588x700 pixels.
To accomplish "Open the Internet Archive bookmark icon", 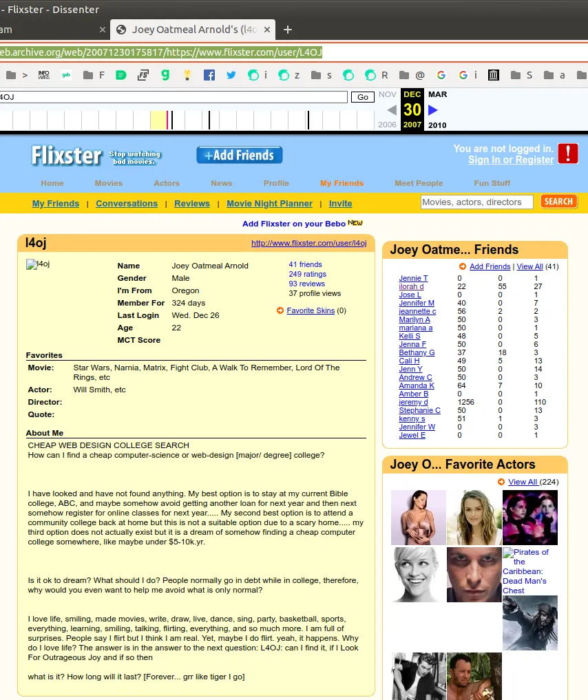I will pyautogui.click(x=494, y=75).
